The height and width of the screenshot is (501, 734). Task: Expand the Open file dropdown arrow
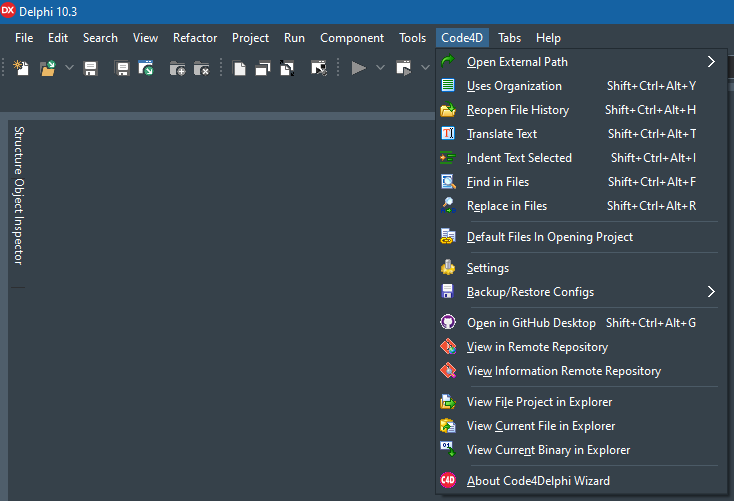69,68
